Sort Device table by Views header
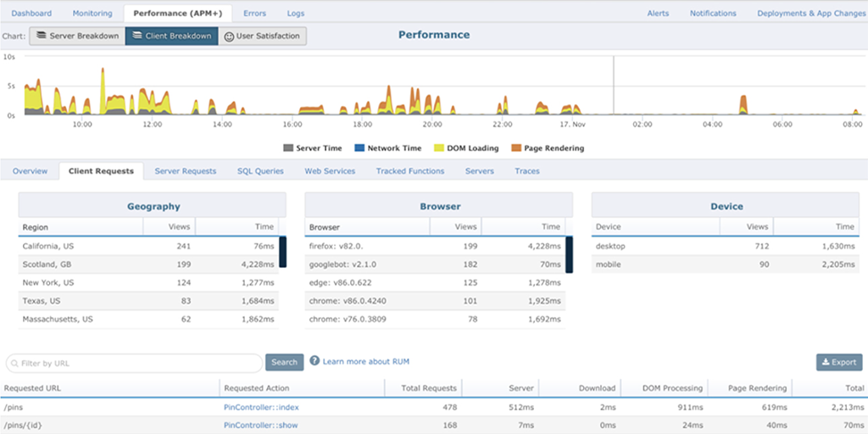Screen dimensions: 868x434 tap(746, 227)
